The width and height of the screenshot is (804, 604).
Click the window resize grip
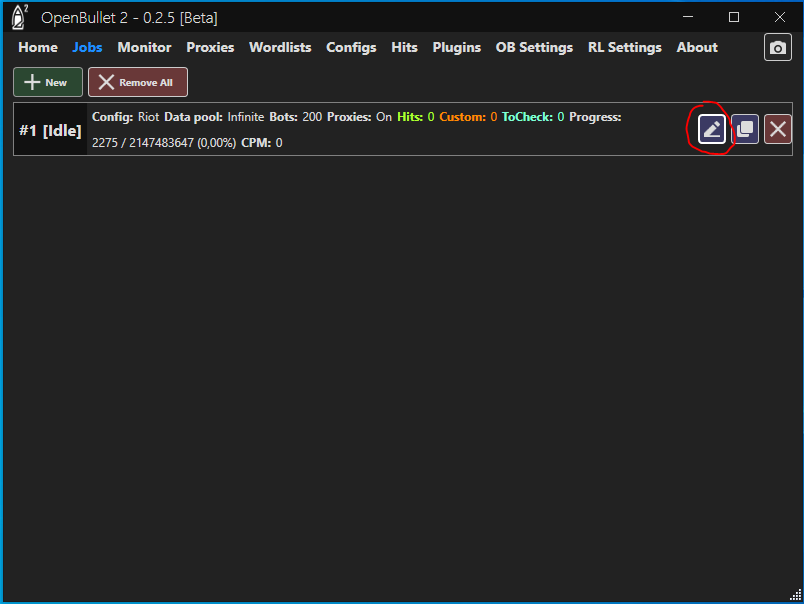795,595
